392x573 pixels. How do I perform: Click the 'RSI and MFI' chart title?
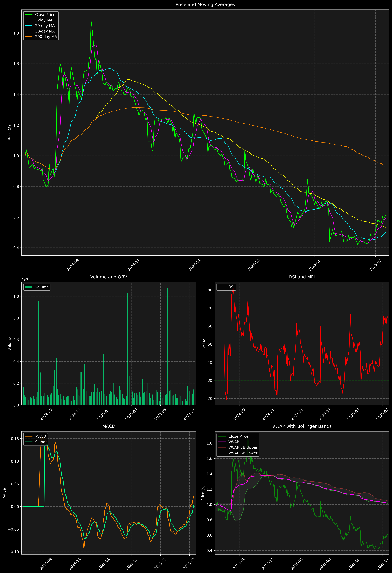pos(302,277)
